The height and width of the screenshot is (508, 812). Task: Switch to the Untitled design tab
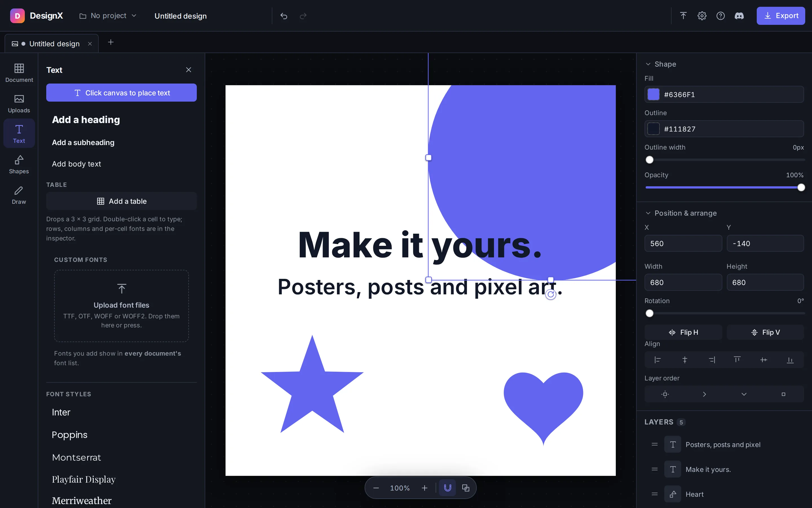(52, 44)
